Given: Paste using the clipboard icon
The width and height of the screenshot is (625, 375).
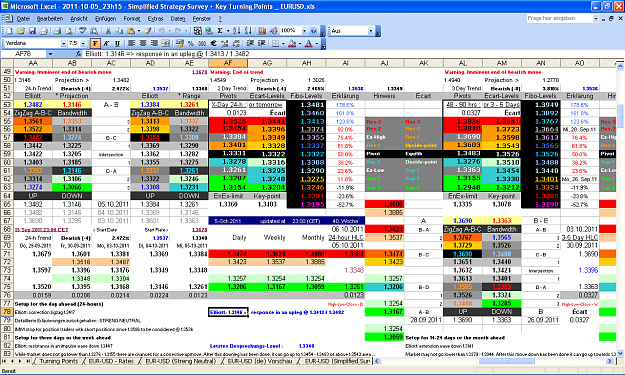Looking at the screenshot, I should point(130,31).
